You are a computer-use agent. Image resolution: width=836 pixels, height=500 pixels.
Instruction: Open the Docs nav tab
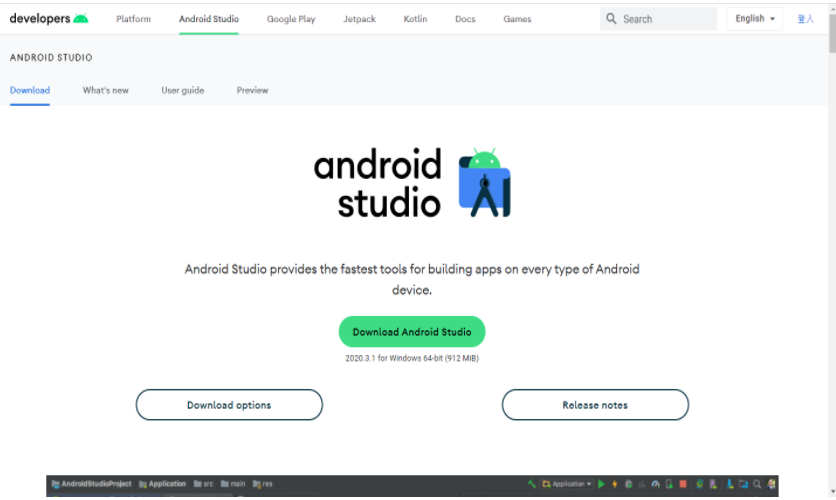pos(465,19)
